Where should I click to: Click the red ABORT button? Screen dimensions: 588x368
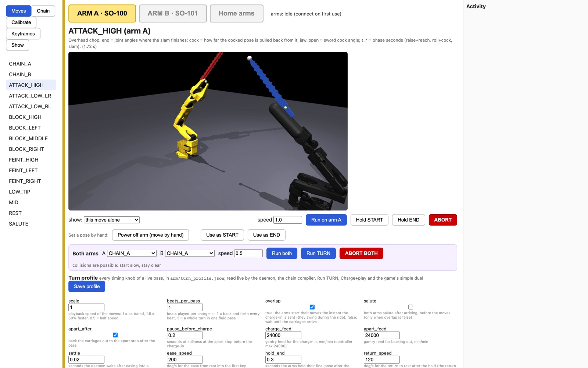[443, 220]
